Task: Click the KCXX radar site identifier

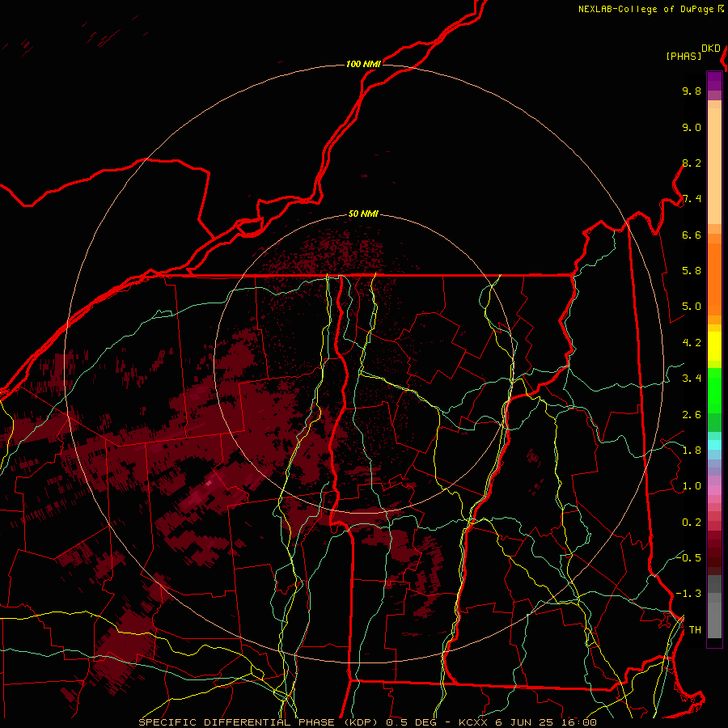Action: click(473, 722)
